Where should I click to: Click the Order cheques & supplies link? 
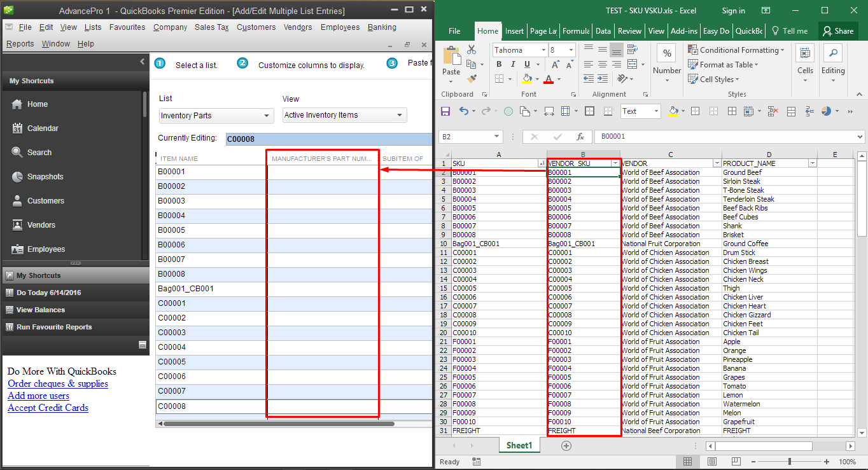click(58, 384)
